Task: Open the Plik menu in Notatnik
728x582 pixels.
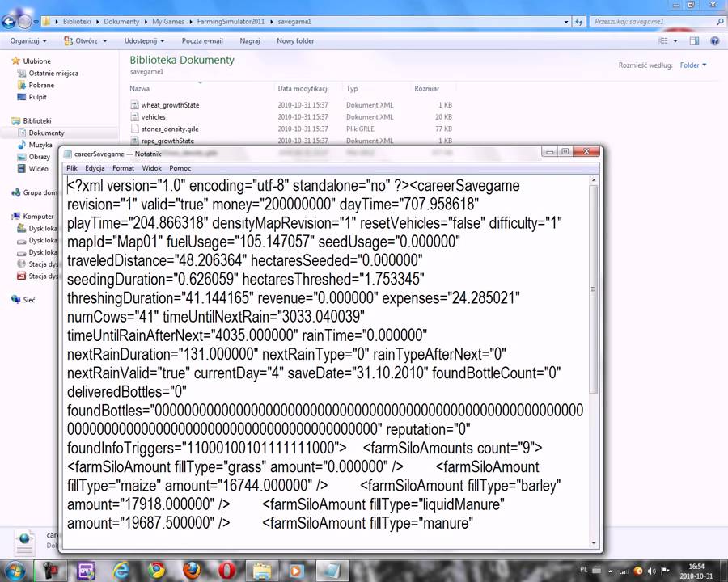Action: (71, 168)
